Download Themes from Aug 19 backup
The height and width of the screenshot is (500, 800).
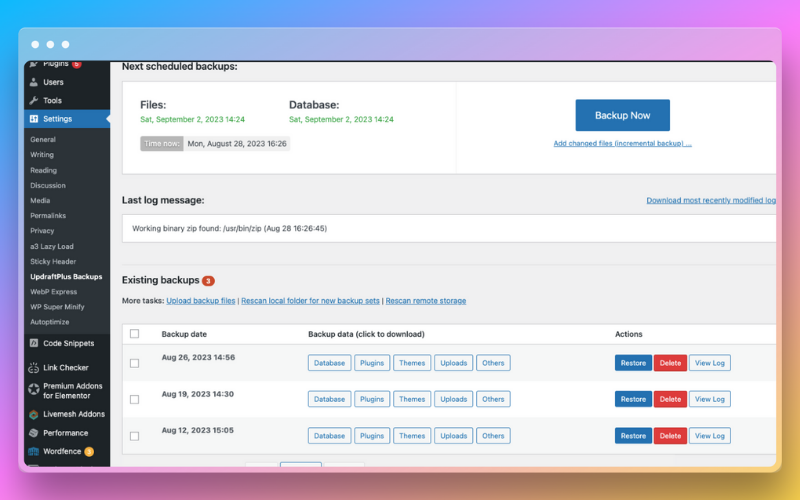click(412, 399)
